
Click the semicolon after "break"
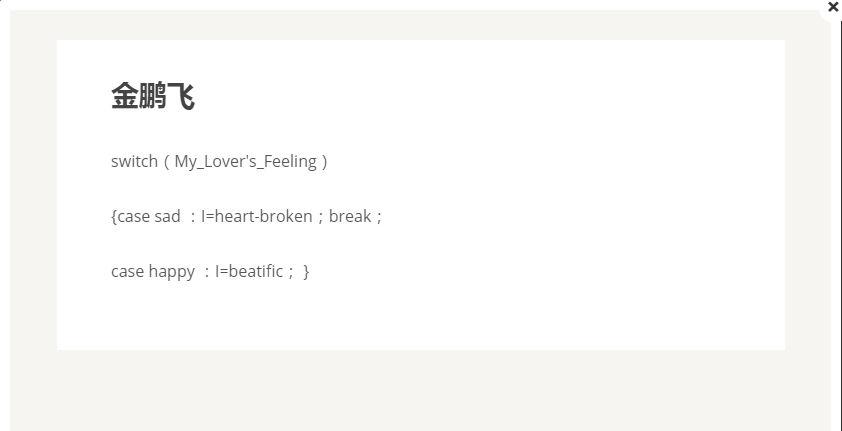(x=379, y=217)
